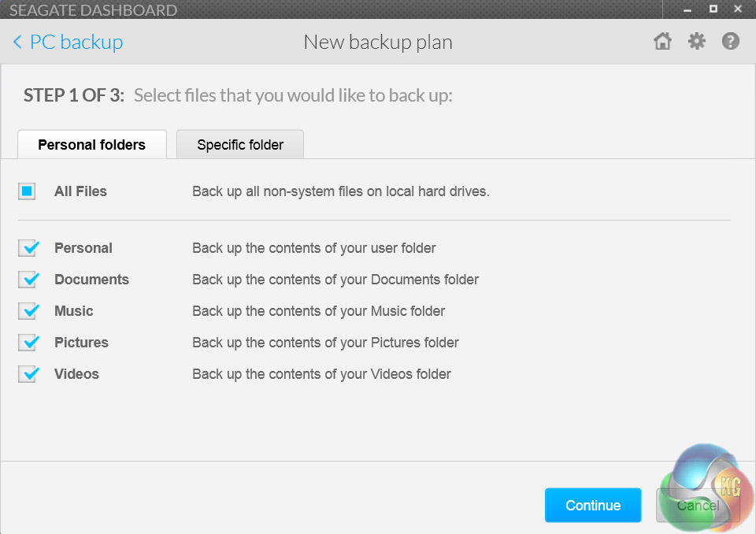Toggle the Videos checkbox off
This screenshot has width=756, height=534.
tap(28, 374)
